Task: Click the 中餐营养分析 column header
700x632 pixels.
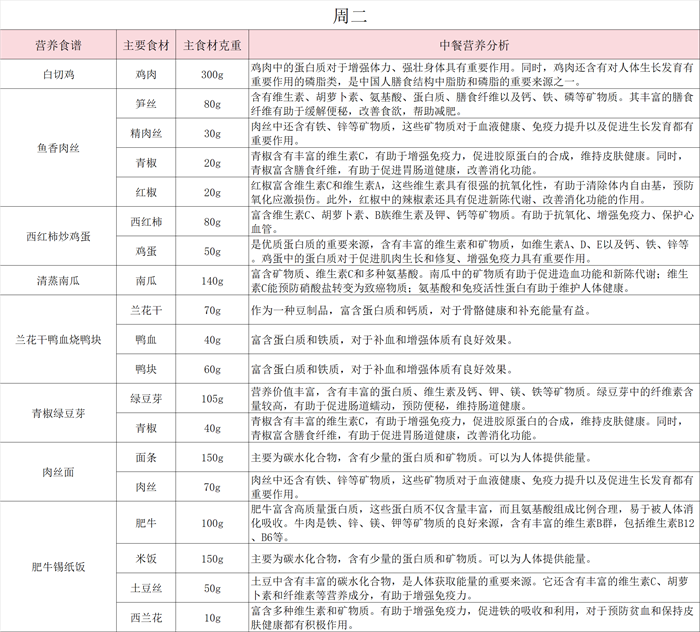Action: 473,45
